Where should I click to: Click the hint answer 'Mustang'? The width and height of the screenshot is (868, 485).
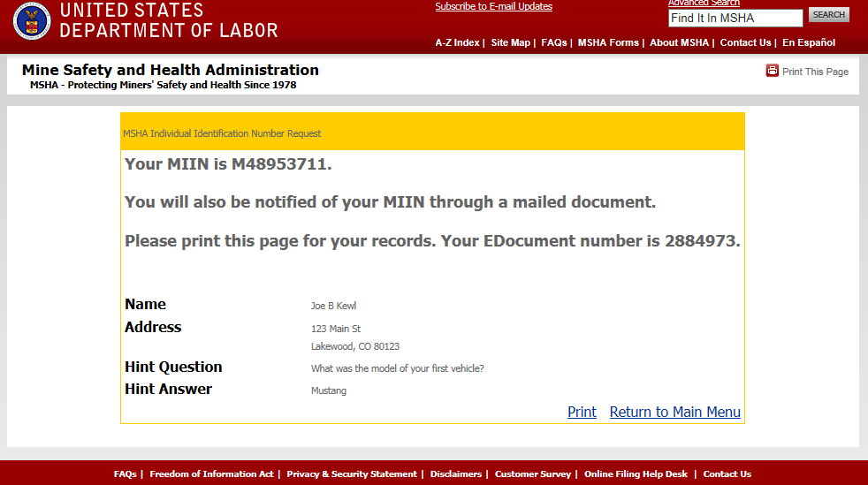(329, 390)
